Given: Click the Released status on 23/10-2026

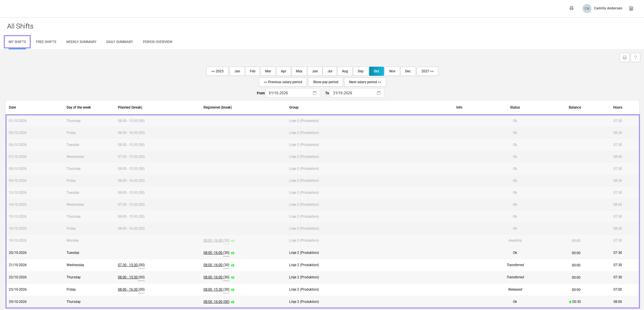Looking at the screenshot, I should (x=515, y=289).
